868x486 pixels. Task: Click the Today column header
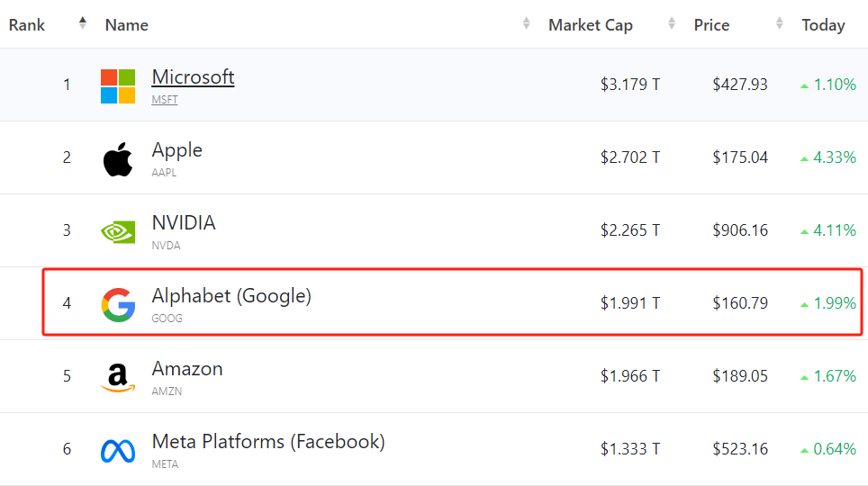[823, 25]
